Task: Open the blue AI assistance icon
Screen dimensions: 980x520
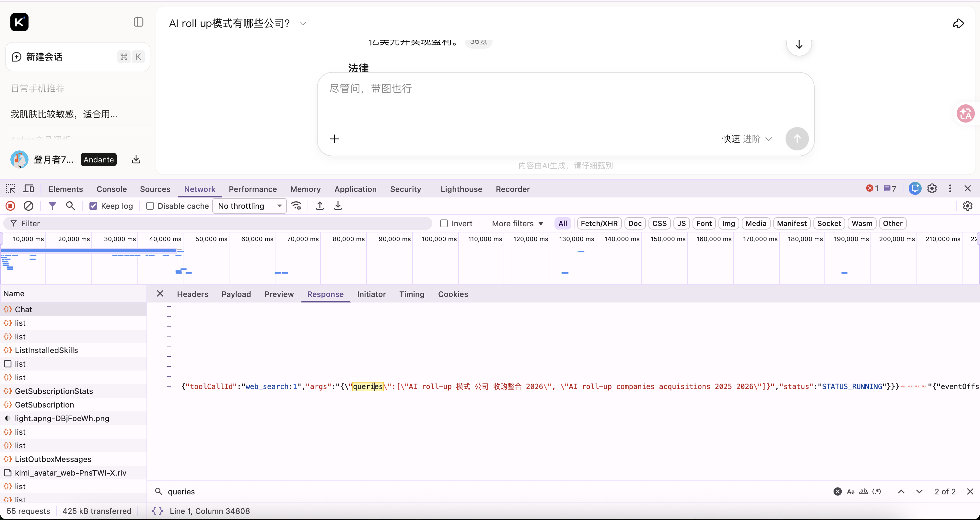Action: coord(915,188)
